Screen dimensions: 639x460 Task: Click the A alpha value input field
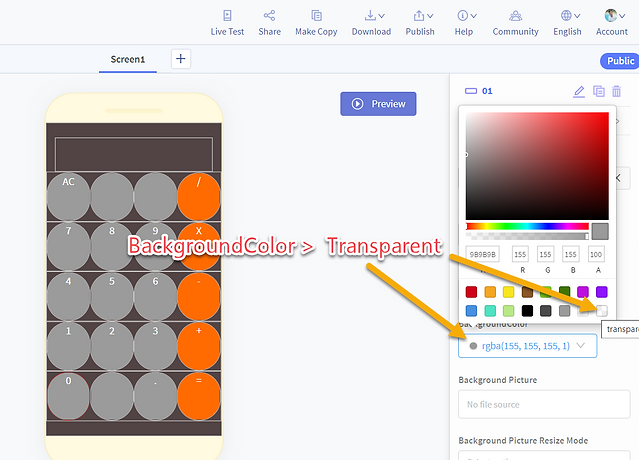596,254
